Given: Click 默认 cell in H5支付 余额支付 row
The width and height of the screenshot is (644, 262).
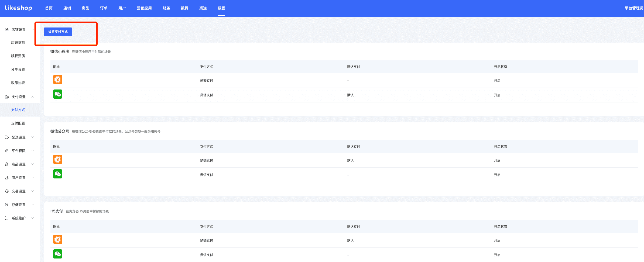Looking at the screenshot, I should [350, 240].
